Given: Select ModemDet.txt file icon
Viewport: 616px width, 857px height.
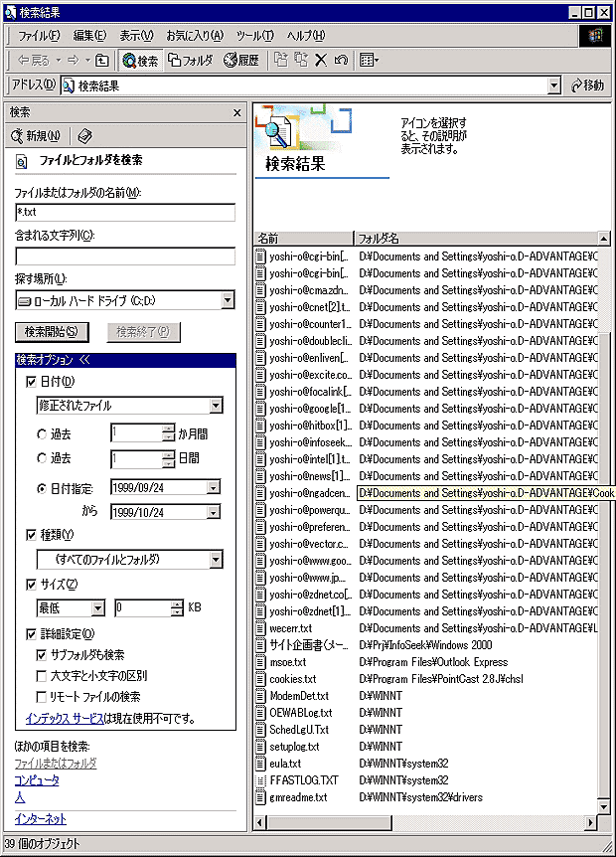Looking at the screenshot, I should pyautogui.click(x=260, y=696).
